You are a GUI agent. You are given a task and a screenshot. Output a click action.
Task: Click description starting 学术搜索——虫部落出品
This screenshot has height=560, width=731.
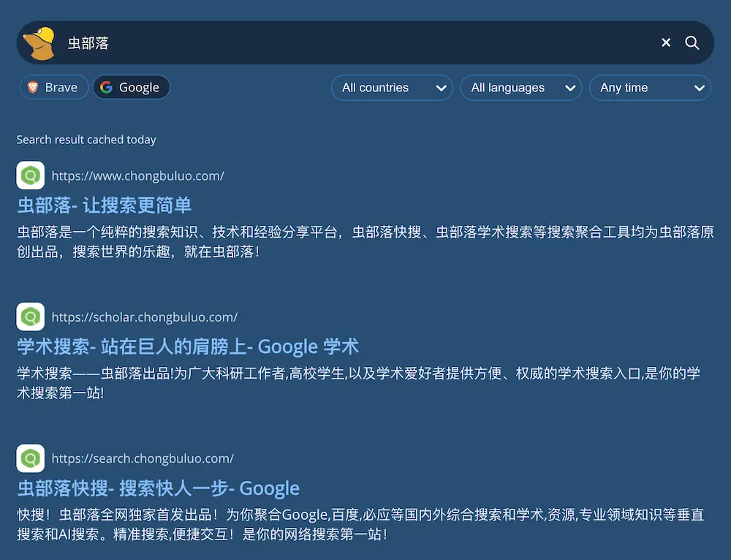[x=358, y=383]
